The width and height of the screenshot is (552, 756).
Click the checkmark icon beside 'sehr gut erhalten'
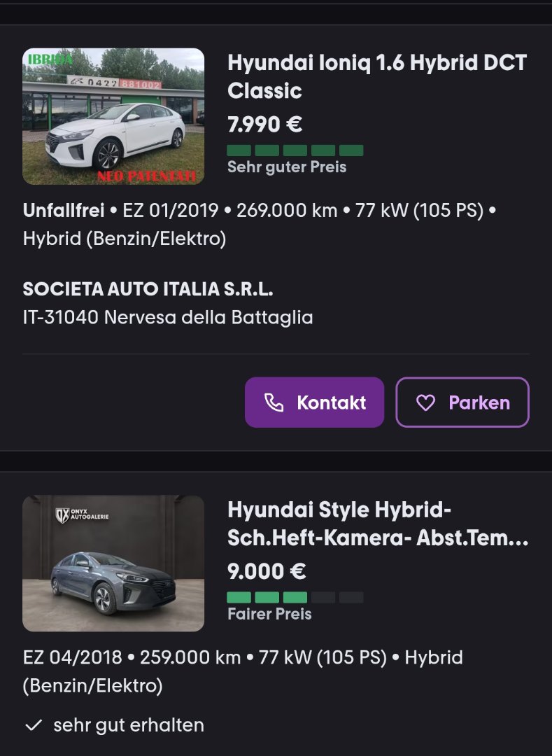tap(34, 725)
